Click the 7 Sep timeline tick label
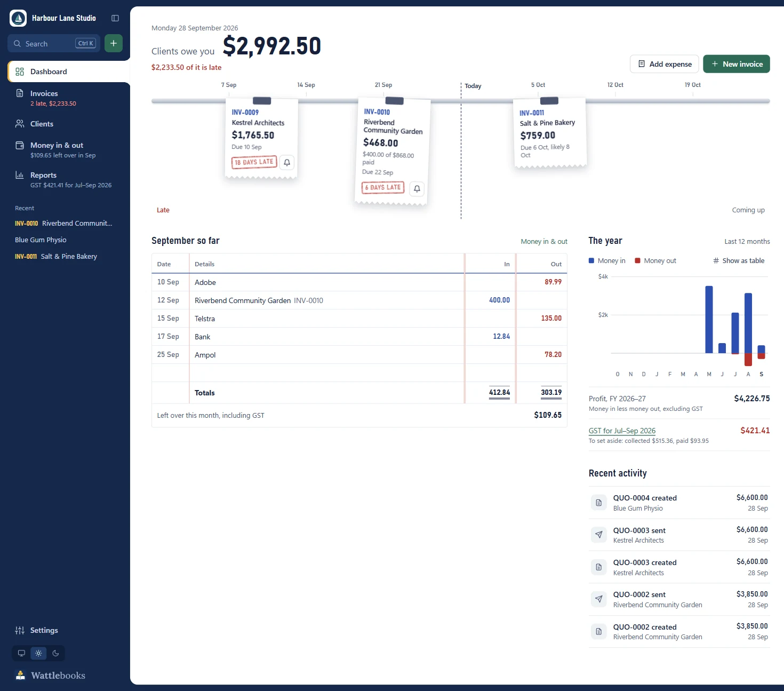 pos(229,85)
